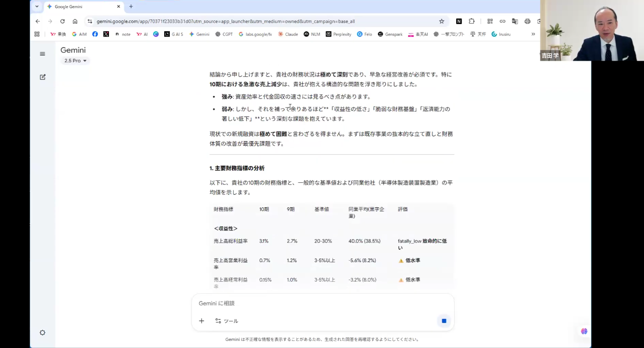Screen dimensions: 644x348
Task: Open the Claude bookmark
Action: (288, 34)
